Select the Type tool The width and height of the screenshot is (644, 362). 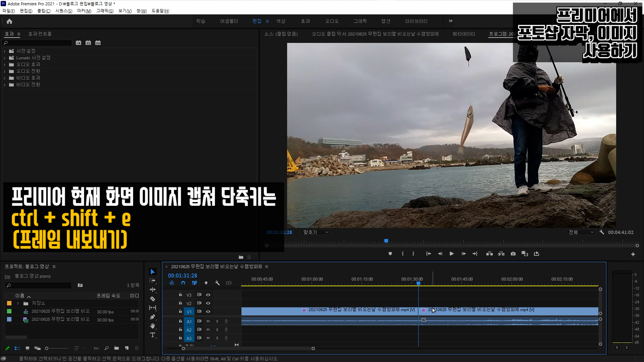point(153,335)
